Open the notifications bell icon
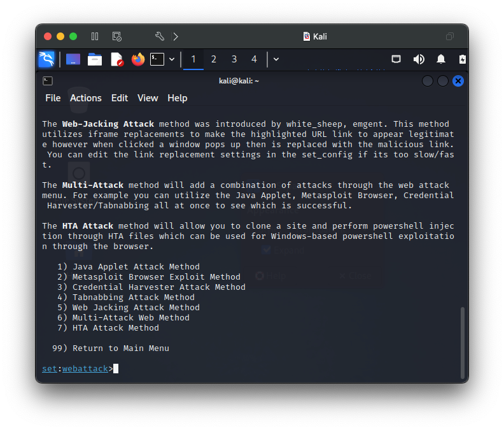 [440, 59]
